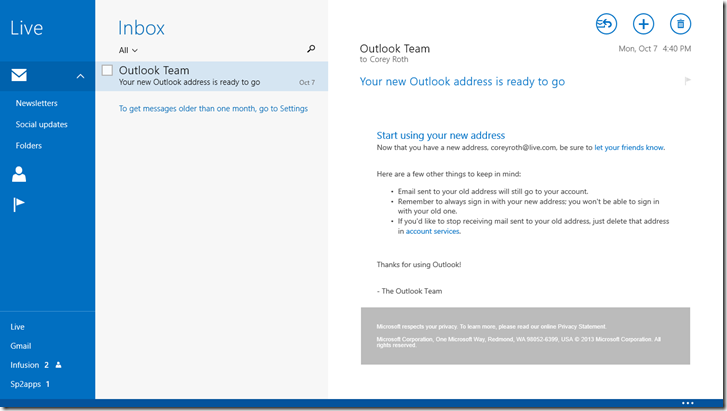Click the sender name Outlook Team in header

coord(395,48)
